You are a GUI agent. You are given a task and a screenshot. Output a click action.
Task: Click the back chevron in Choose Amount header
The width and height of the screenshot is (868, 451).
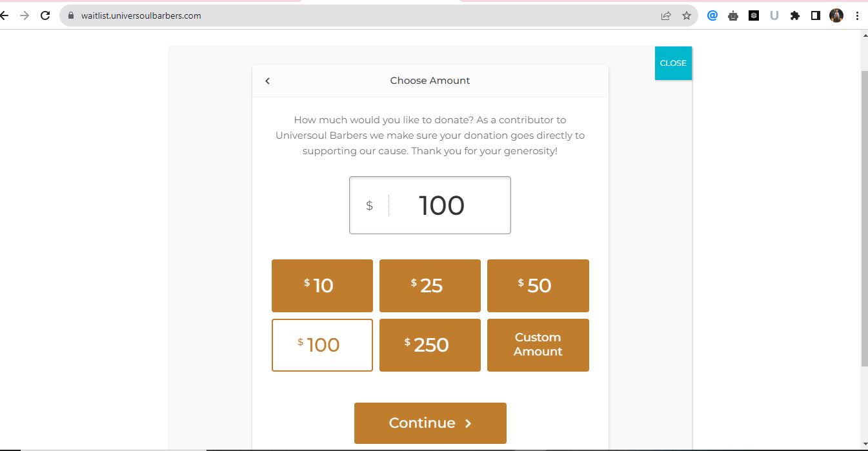click(x=267, y=81)
